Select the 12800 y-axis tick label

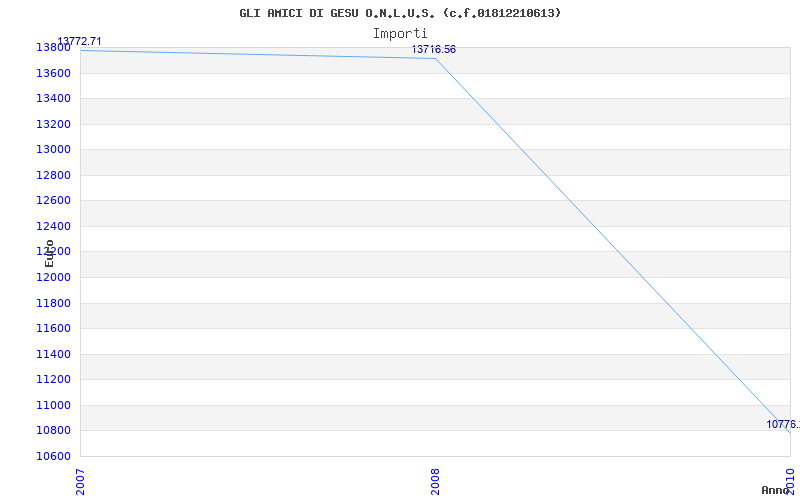53,176
